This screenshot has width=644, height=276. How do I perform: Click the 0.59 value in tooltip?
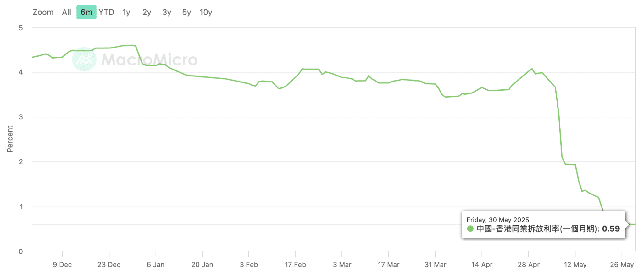(611, 229)
